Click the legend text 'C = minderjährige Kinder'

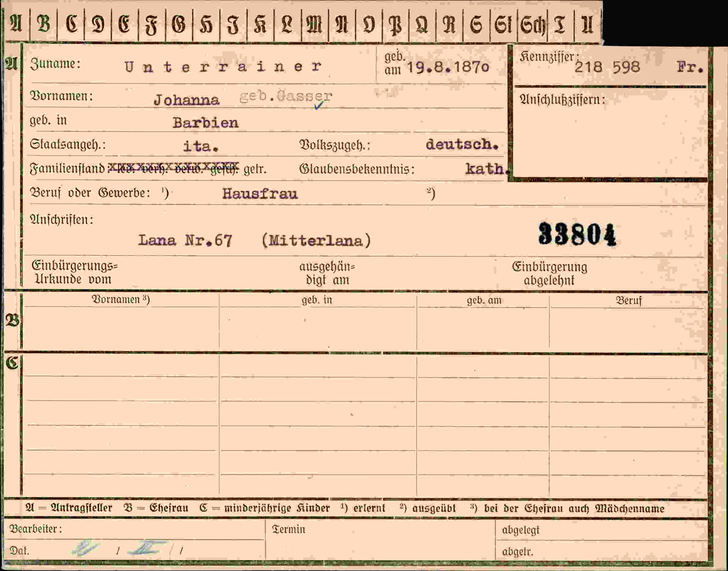(x=265, y=508)
